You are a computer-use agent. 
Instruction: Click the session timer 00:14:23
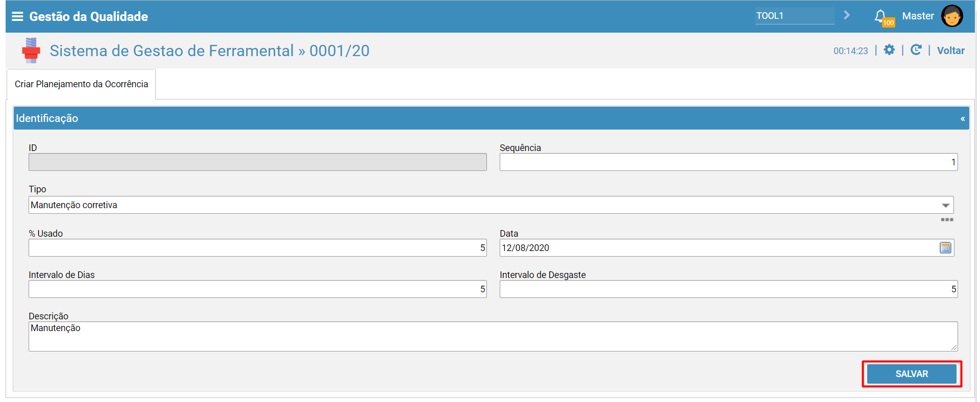point(850,51)
